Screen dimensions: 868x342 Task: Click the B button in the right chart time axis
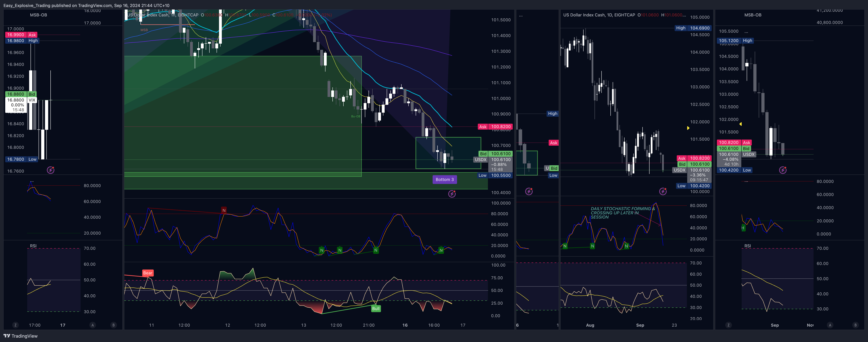855,325
